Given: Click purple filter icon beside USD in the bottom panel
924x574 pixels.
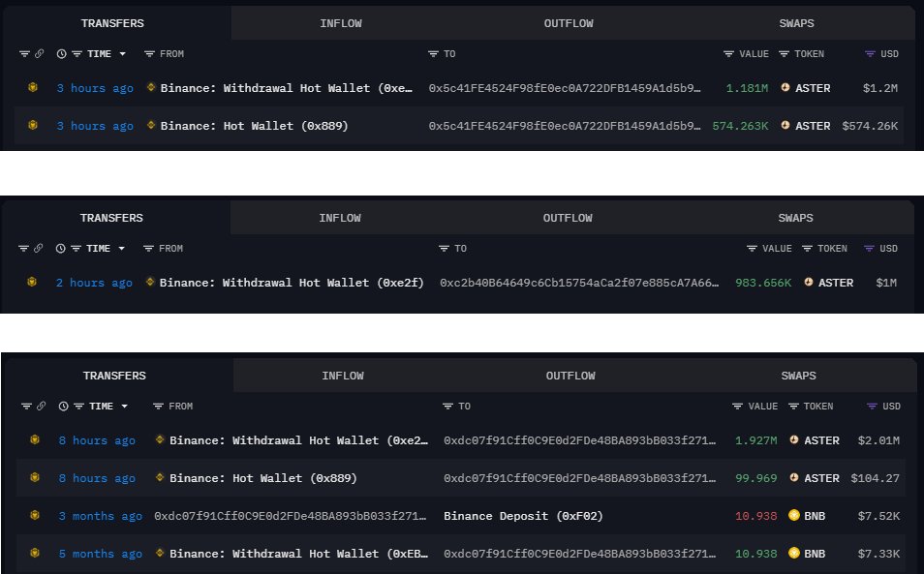Looking at the screenshot, I should pos(872,407).
